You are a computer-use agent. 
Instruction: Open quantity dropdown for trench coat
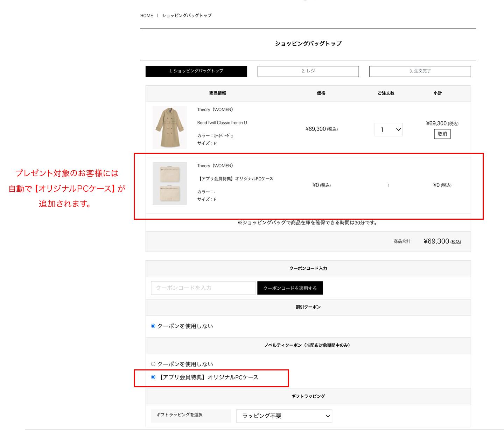[388, 129]
